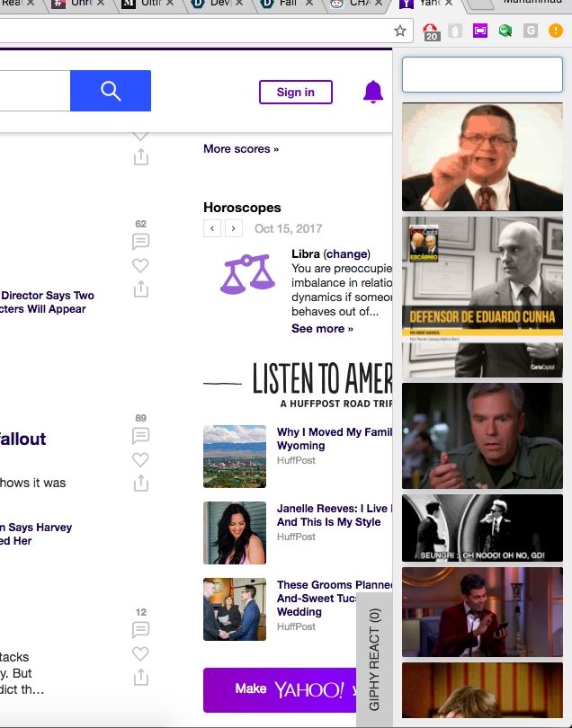Open the Janelle Reeves style article
The image size is (572, 728).
pos(334,515)
